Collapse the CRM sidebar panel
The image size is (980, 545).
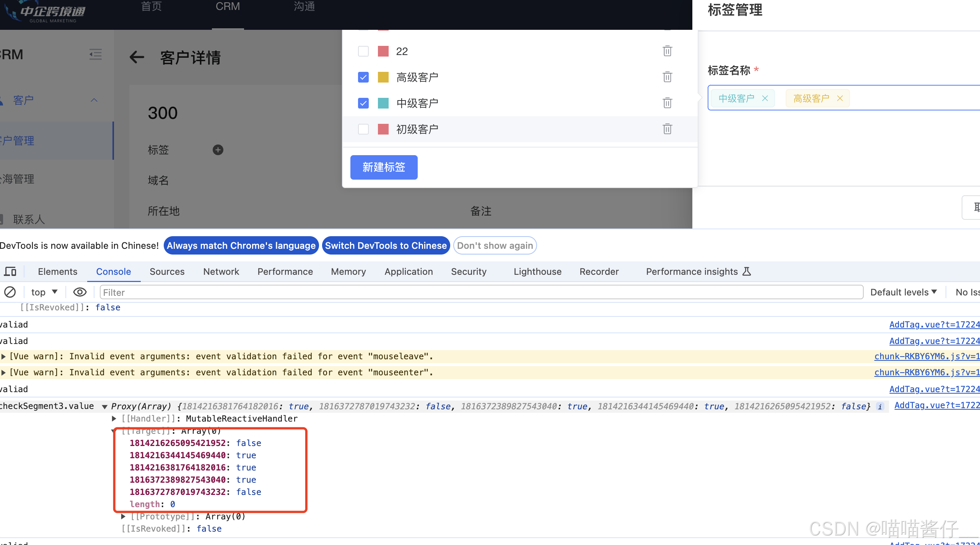tap(95, 54)
